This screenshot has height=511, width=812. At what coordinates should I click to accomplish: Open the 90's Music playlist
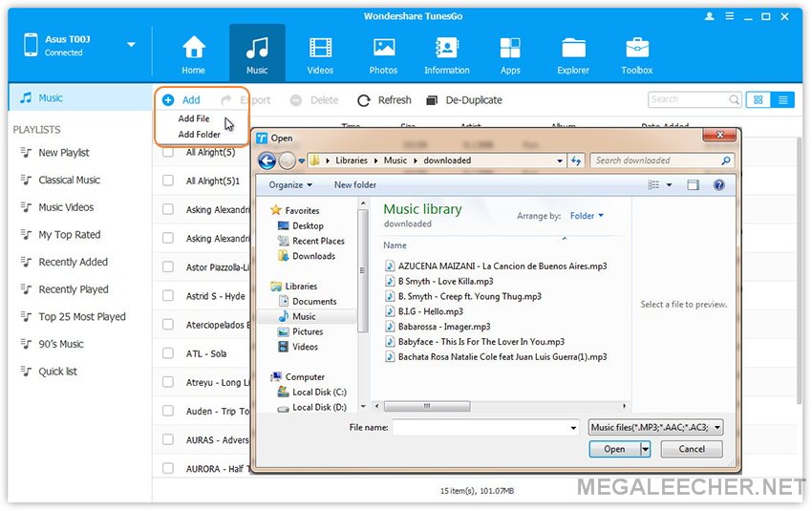tap(60, 344)
